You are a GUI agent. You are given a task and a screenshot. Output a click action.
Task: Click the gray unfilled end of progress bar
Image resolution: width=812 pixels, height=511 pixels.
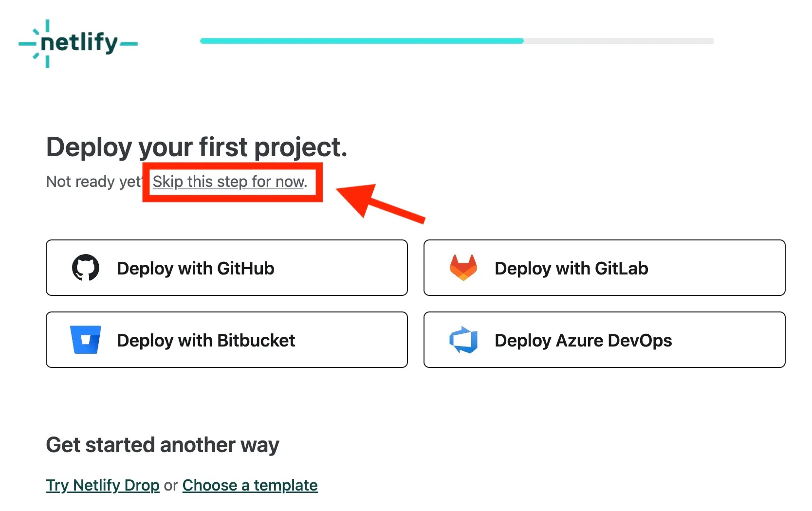pyautogui.click(x=619, y=41)
